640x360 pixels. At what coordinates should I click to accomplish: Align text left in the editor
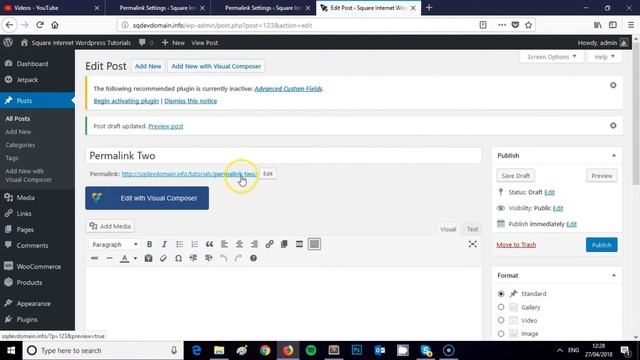pyautogui.click(x=224, y=244)
